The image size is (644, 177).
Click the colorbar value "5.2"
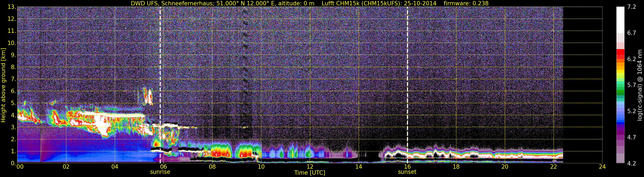coord(632,111)
